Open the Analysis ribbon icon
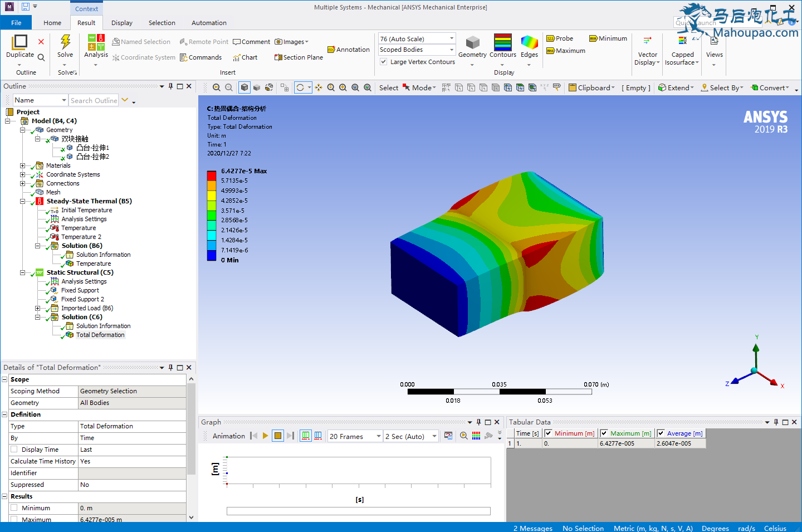Image resolution: width=802 pixels, height=532 pixels. click(96, 42)
